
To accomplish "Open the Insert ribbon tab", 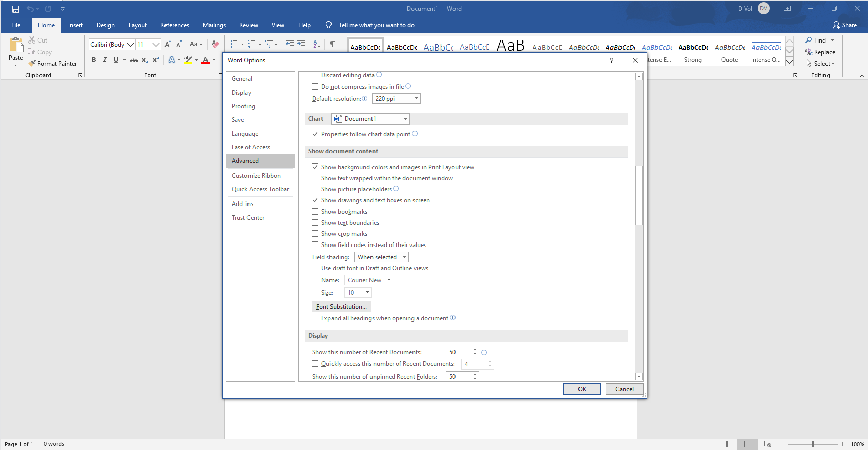I will 75,25.
